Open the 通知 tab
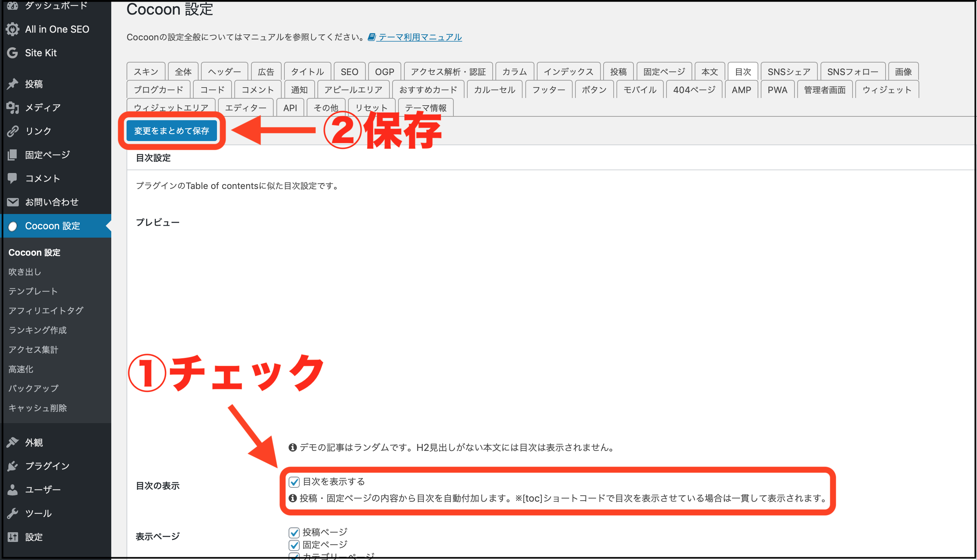Screen dimensions: 977x560 tap(299, 90)
